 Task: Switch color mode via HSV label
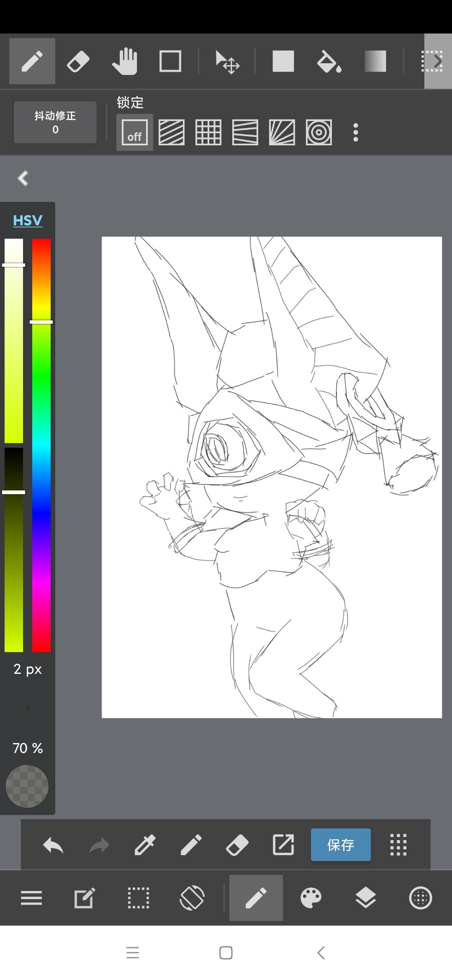[x=28, y=220]
